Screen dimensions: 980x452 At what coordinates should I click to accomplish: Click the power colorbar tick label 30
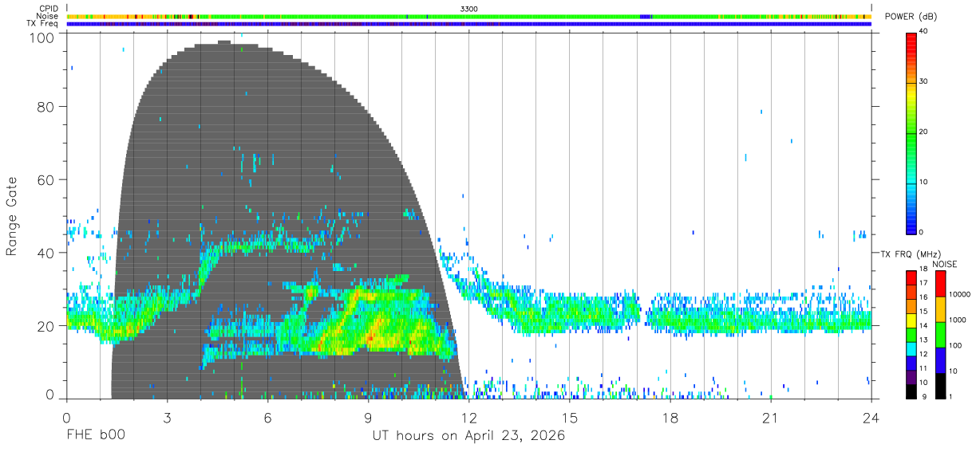(x=923, y=81)
